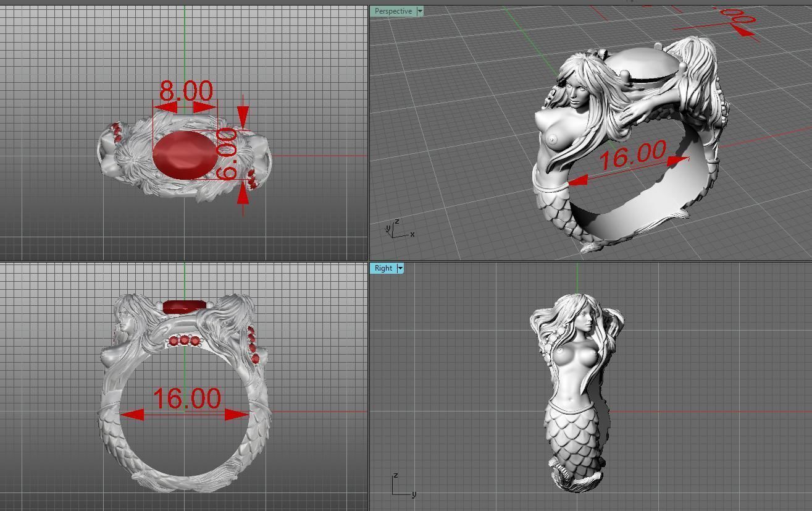Select the 16.00 dimension in Perspective viewport

point(633,154)
